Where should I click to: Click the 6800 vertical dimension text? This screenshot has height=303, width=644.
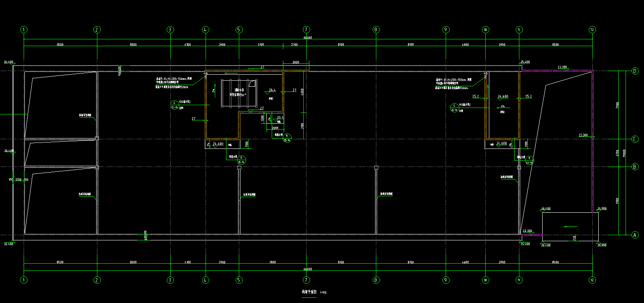click(x=303, y=92)
